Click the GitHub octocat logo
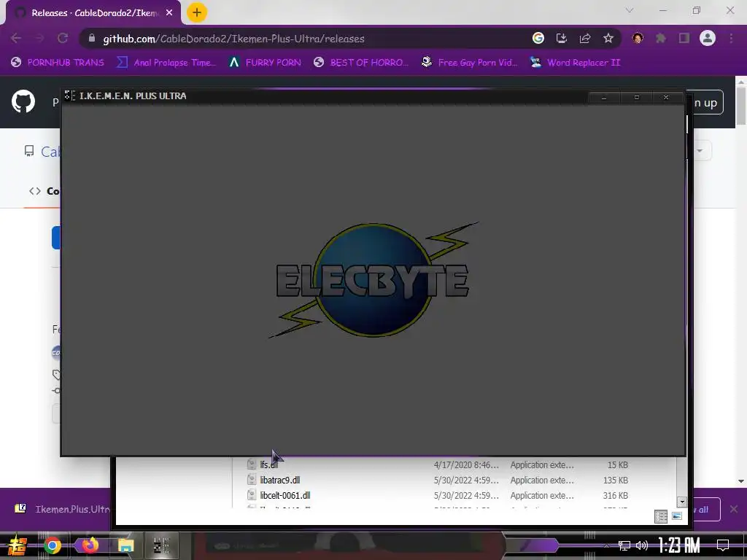Image resolution: width=747 pixels, height=560 pixels. click(x=23, y=101)
